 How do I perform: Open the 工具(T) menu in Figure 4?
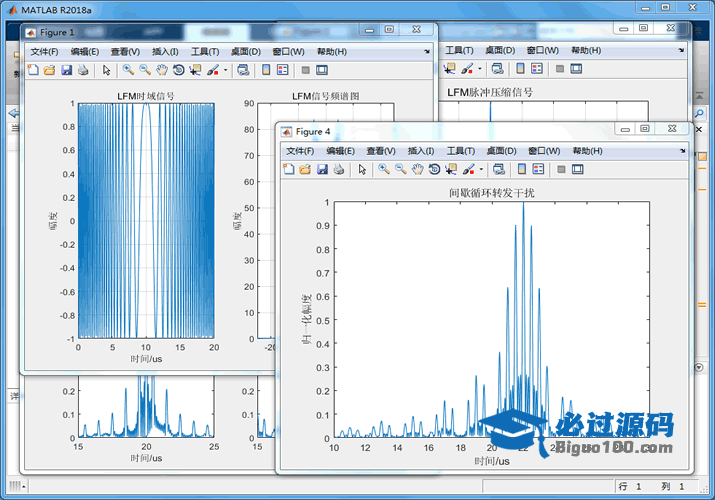click(461, 150)
